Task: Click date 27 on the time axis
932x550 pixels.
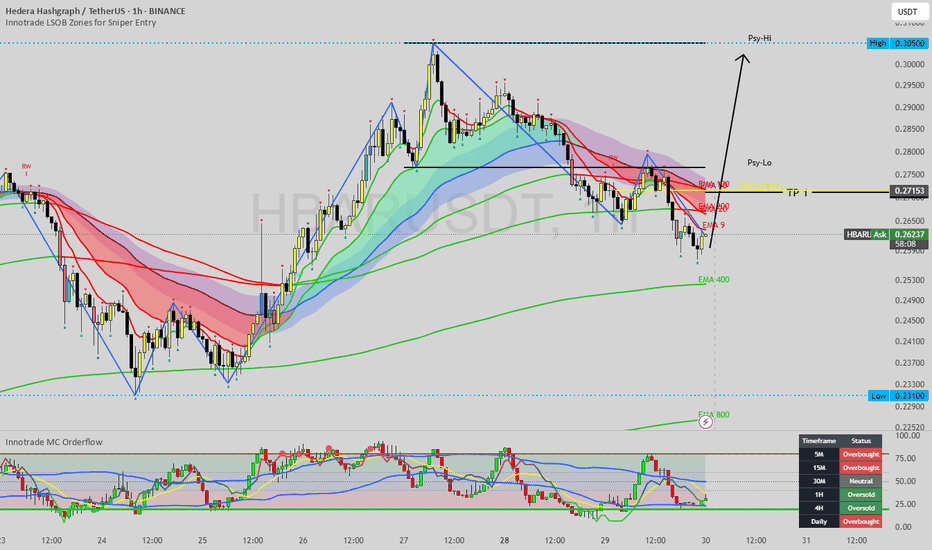Action: click(x=404, y=540)
